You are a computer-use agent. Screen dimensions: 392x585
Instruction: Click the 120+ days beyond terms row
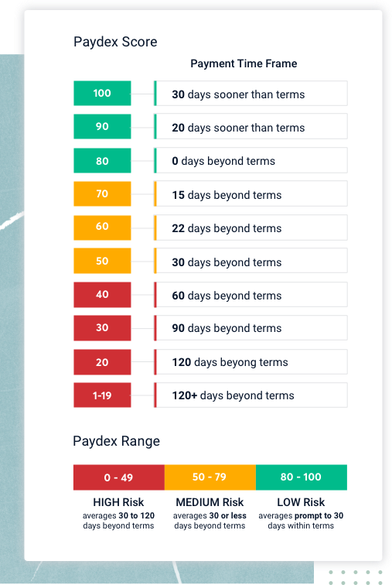point(251,395)
